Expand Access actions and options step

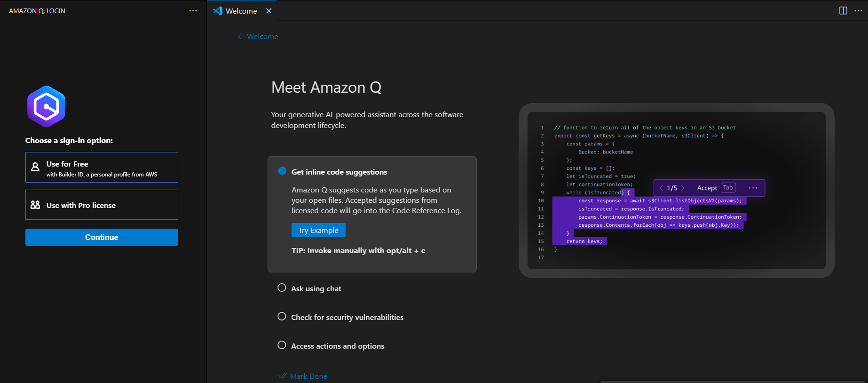point(338,346)
